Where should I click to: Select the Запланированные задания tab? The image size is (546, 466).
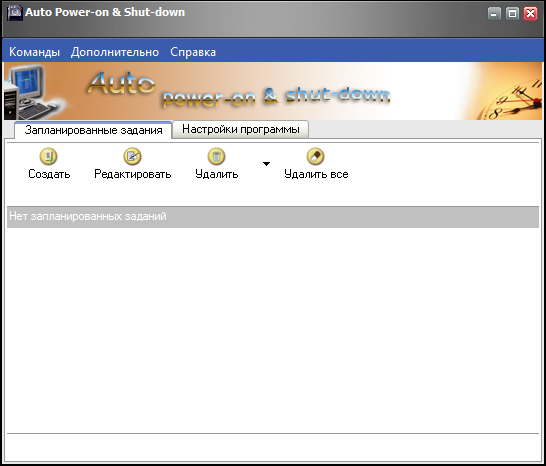pyautogui.click(x=93, y=130)
